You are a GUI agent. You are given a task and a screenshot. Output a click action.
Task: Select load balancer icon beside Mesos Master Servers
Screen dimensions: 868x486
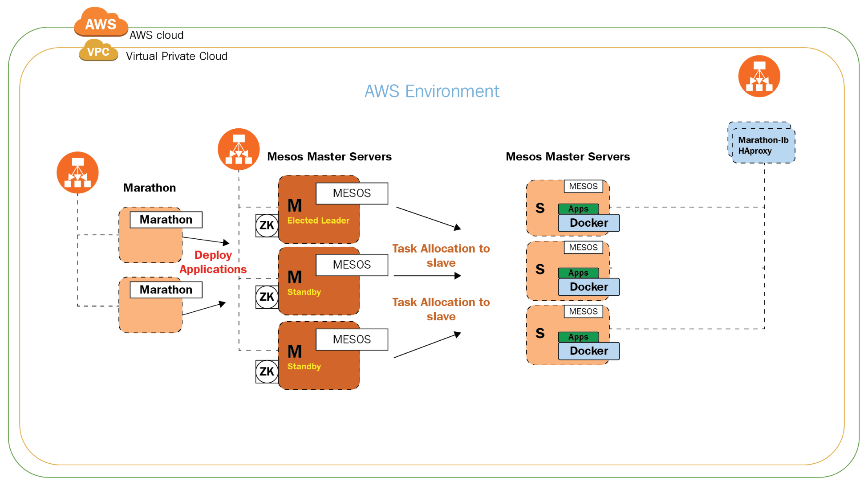(239, 149)
